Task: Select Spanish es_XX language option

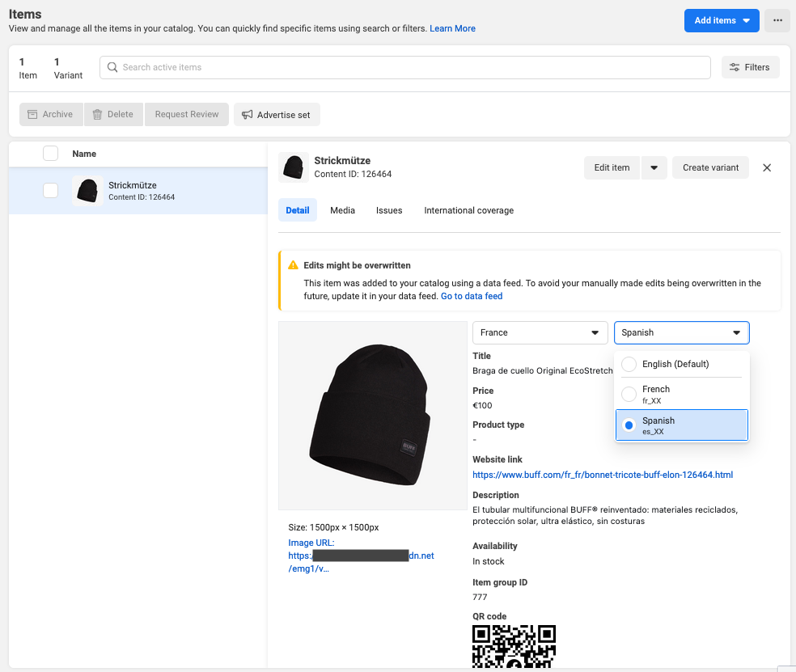Action: (x=681, y=425)
